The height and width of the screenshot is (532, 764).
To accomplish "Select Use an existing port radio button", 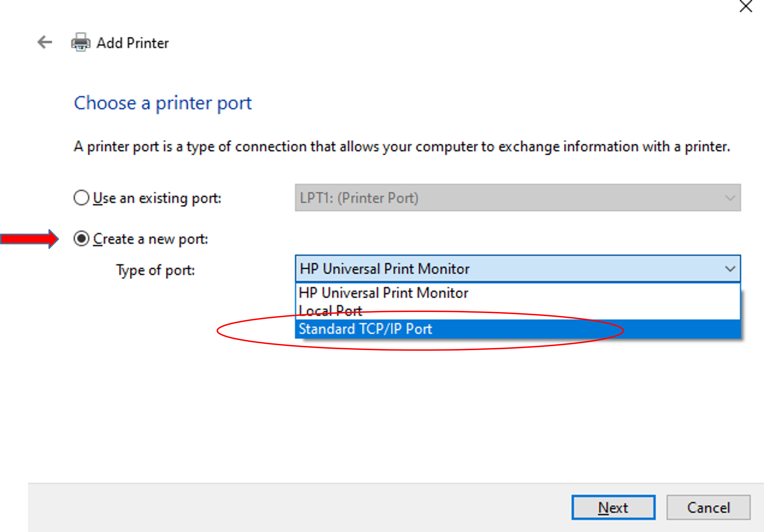I will (81, 198).
